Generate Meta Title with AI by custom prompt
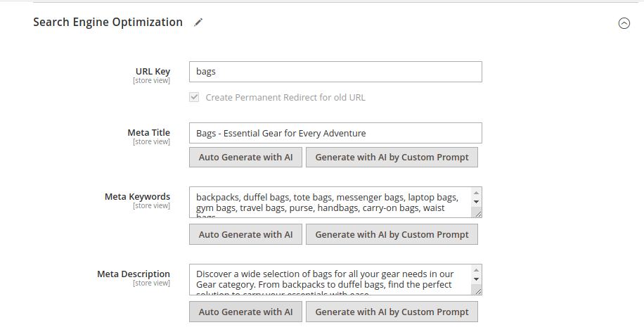This screenshot has height=332, width=644. pyautogui.click(x=392, y=157)
